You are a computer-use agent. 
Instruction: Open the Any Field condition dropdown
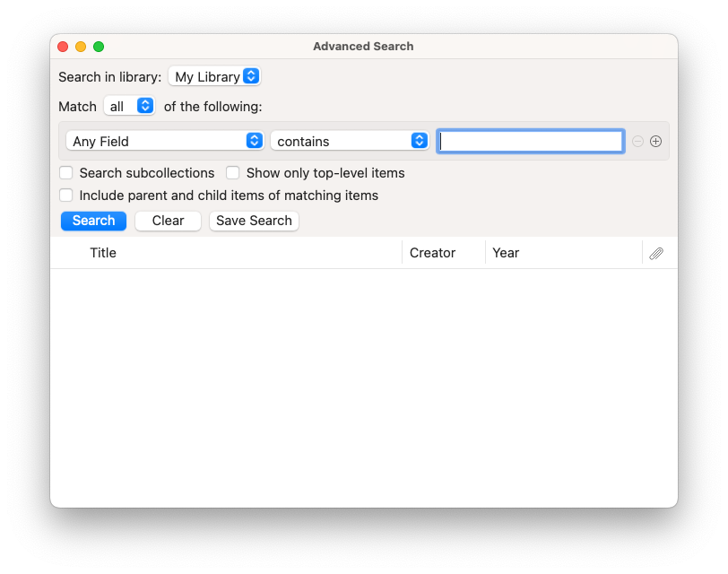165,141
